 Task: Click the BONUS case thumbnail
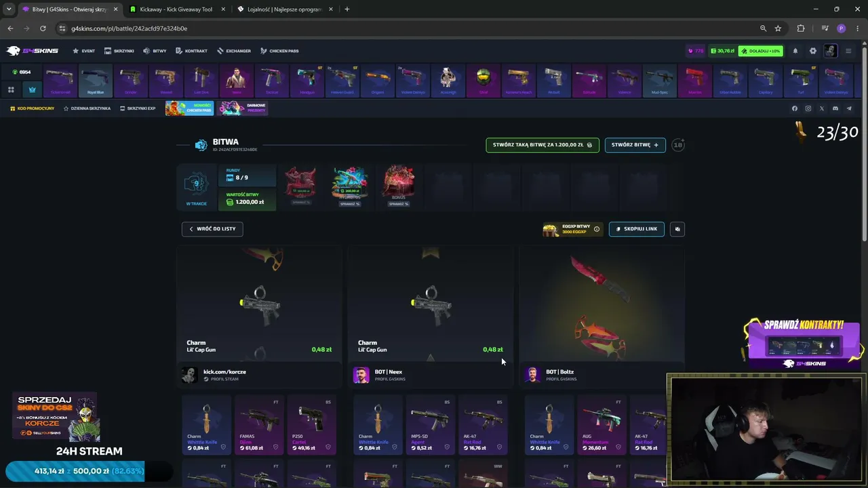tap(399, 182)
